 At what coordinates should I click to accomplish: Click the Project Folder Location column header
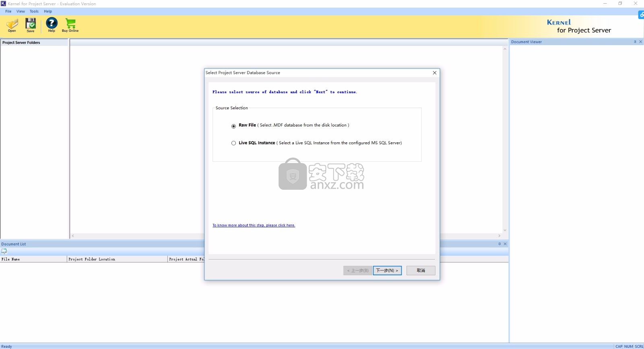coord(117,259)
